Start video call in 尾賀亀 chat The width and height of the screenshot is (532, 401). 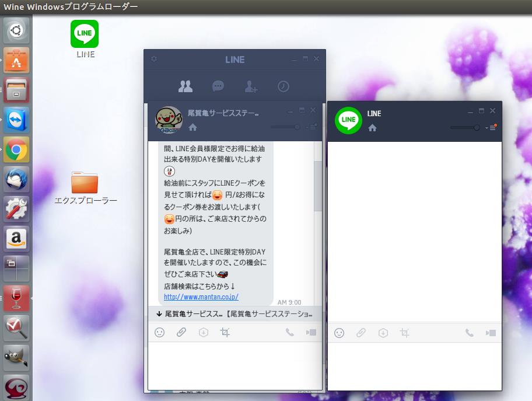(311, 332)
